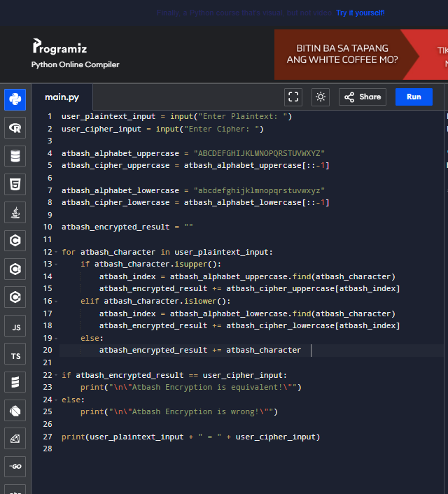Open the Java compiler icon
The image size is (448, 494).
pos(15,212)
